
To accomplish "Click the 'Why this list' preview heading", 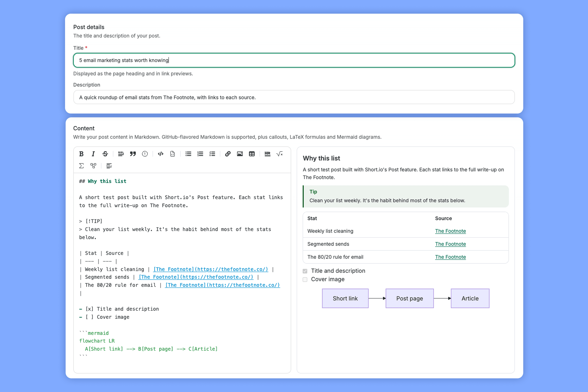I will click(x=321, y=158).
